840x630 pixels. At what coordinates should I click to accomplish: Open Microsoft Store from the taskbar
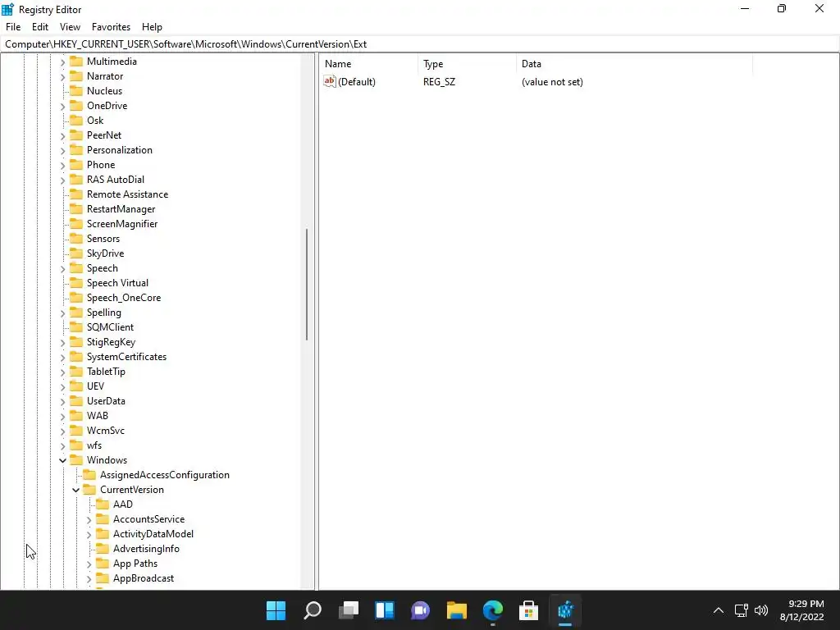(529, 610)
